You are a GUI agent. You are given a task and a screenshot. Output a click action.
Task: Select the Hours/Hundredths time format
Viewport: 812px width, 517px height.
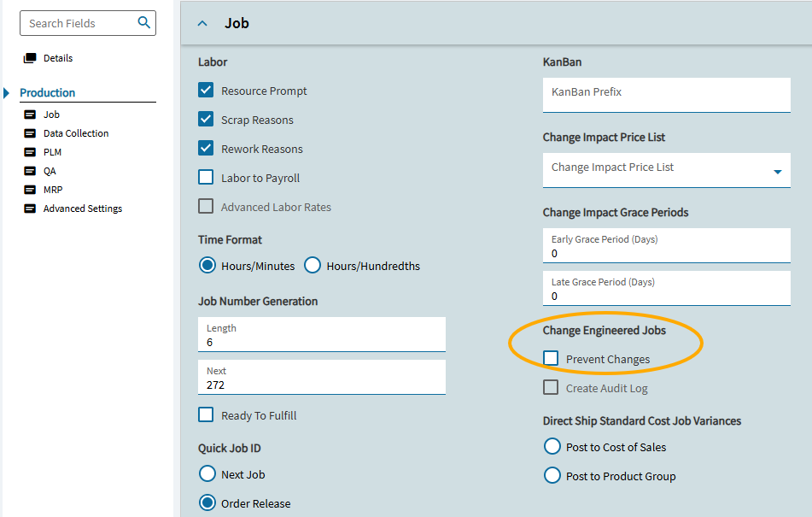(x=313, y=266)
